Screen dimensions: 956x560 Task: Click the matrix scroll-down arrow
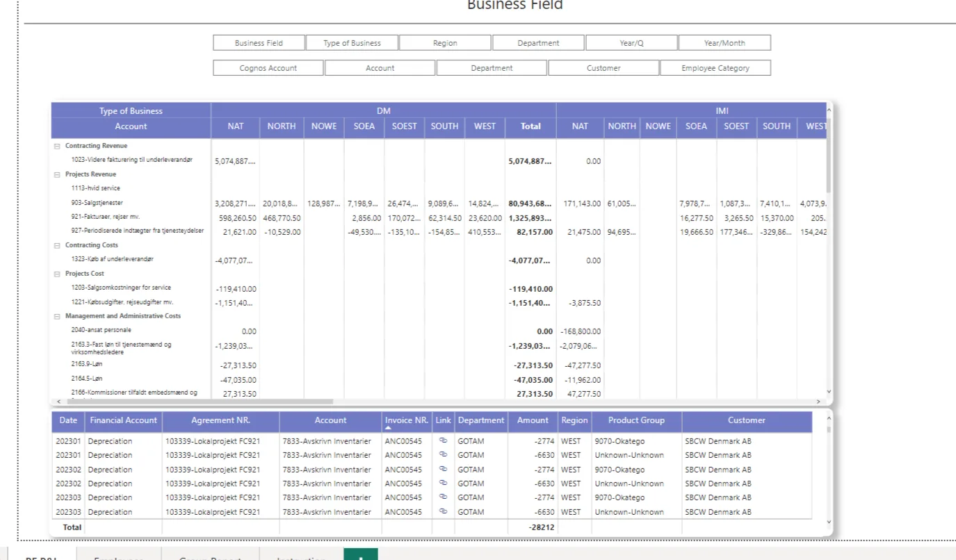pos(828,392)
